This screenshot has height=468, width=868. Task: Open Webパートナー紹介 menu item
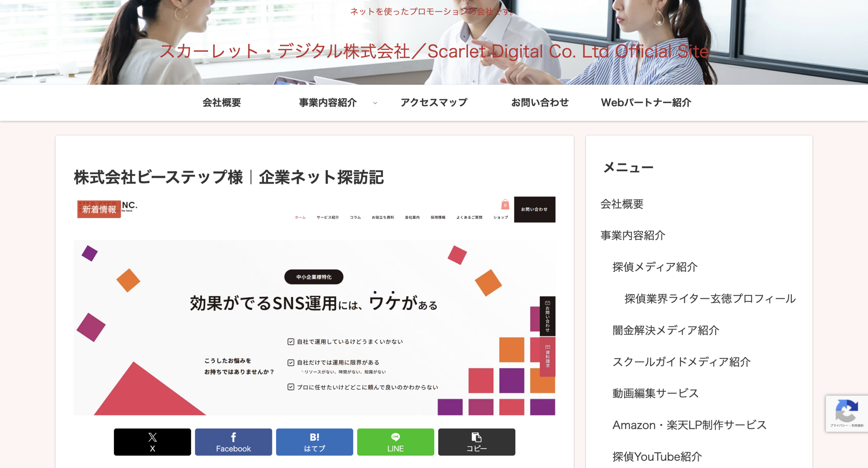point(646,102)
